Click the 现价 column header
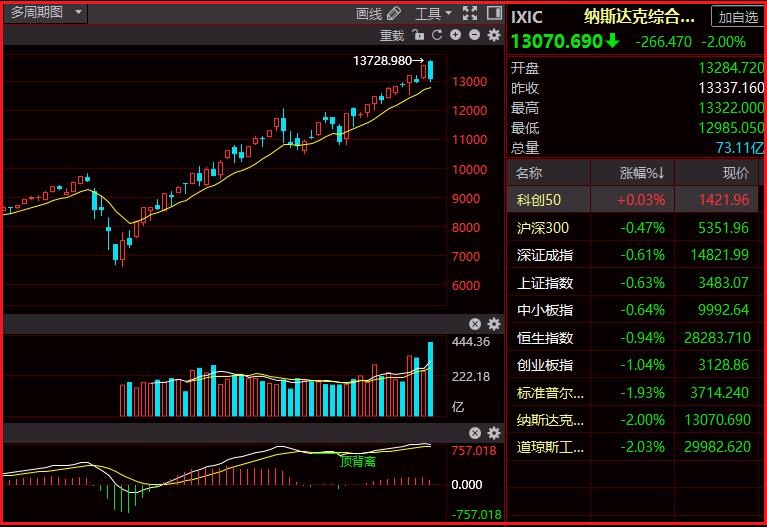The width and height of the screenshot is (767, 527). [x=736, y=173]
